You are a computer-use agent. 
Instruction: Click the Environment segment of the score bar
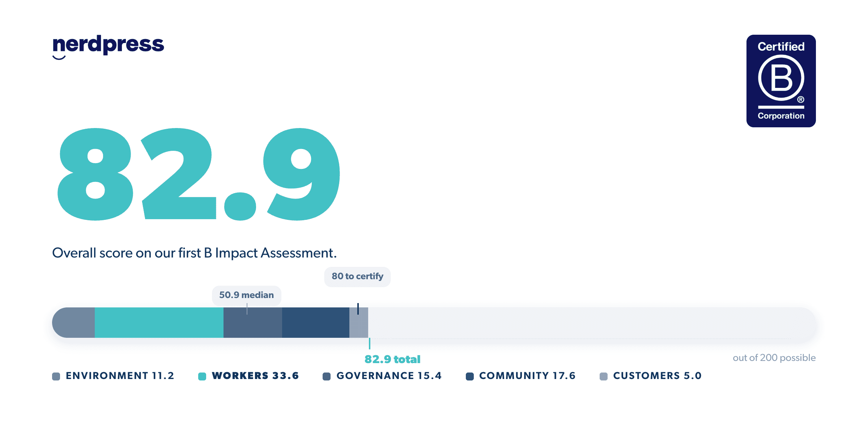[73, 323]
